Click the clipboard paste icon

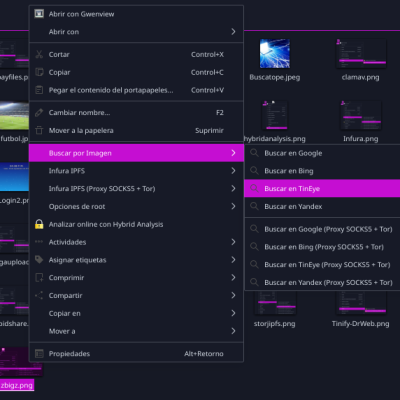tap(39, 90)
